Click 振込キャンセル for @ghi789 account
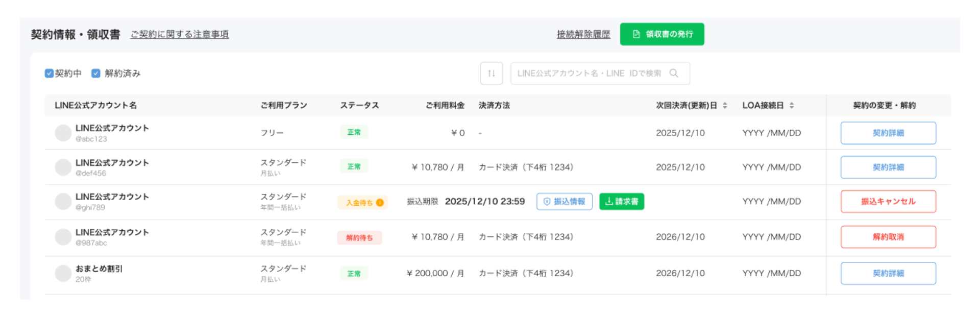The height and width of the screenshot is (315, 980). point(888,202)
